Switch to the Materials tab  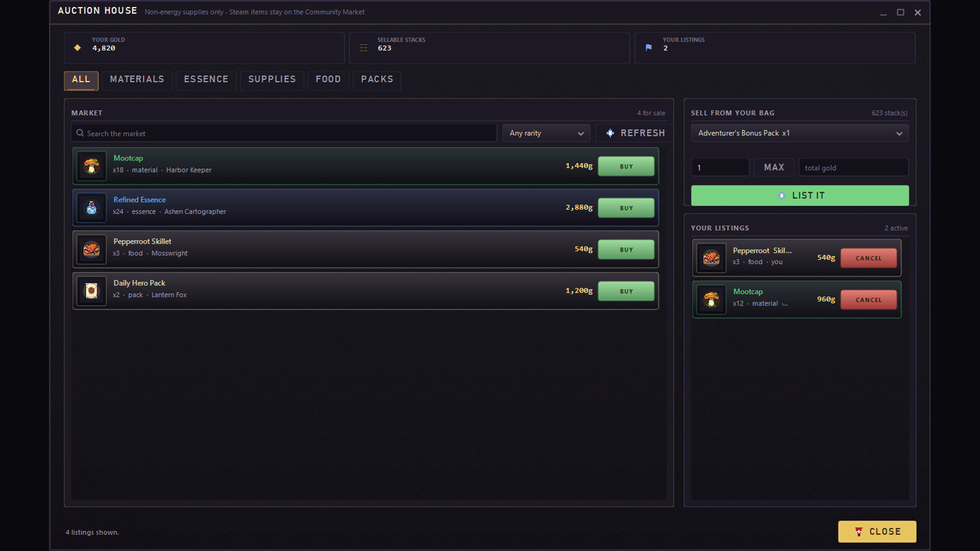(x=137, y=81)
